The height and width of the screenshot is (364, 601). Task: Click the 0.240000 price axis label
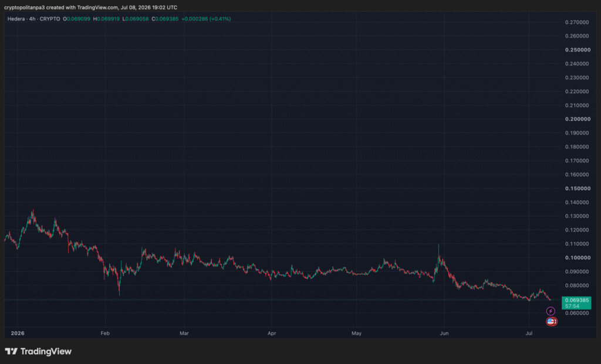point(577,63)
